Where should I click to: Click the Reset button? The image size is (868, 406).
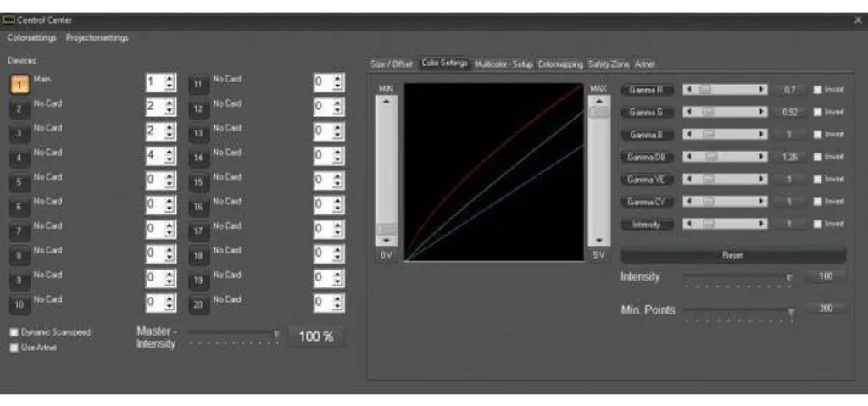coord(733,255)
